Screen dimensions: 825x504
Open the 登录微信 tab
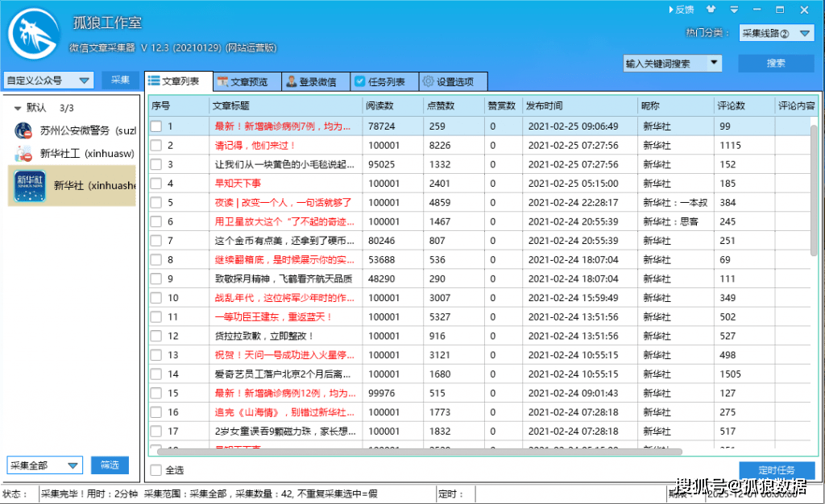(x=316, y=82)
